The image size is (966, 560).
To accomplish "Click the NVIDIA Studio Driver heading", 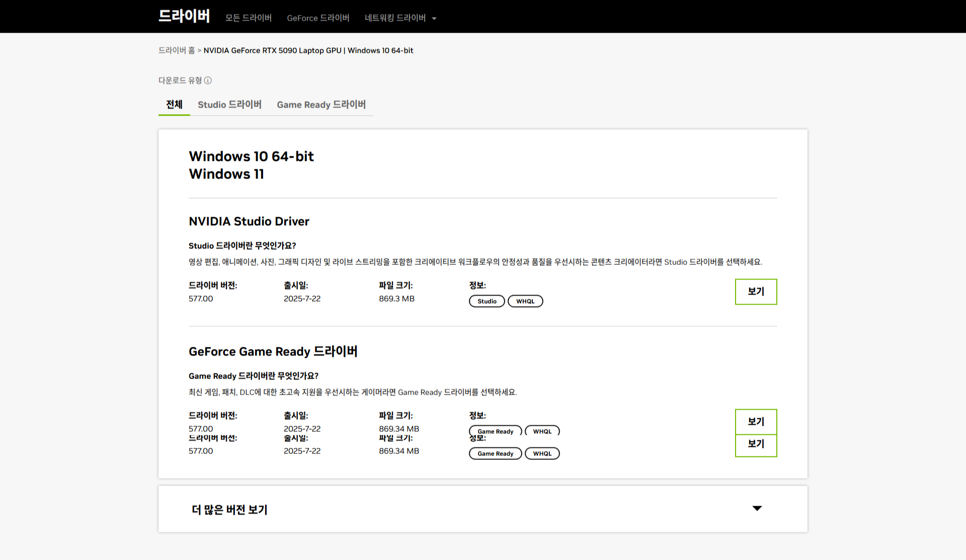I will [x=249, y=221].
